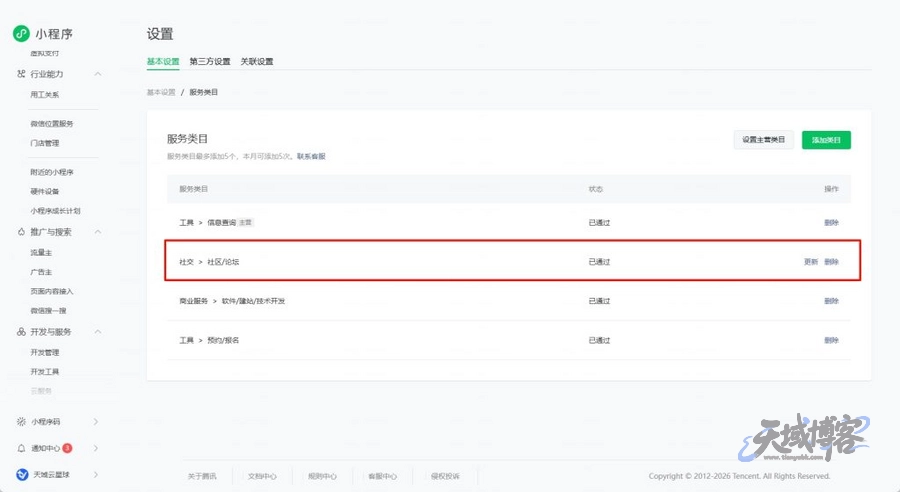The image size is (900, 492).
Task: Open 微信搜一搜 in the sidebar
Action: pyautogui.click(x=48, y=311)
